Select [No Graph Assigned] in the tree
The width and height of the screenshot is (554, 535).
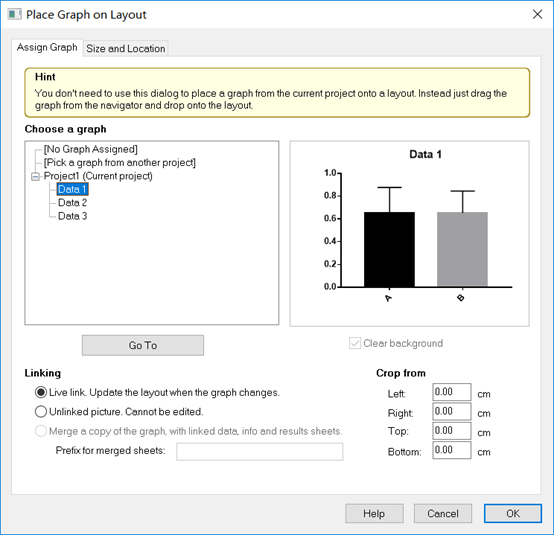91,149
